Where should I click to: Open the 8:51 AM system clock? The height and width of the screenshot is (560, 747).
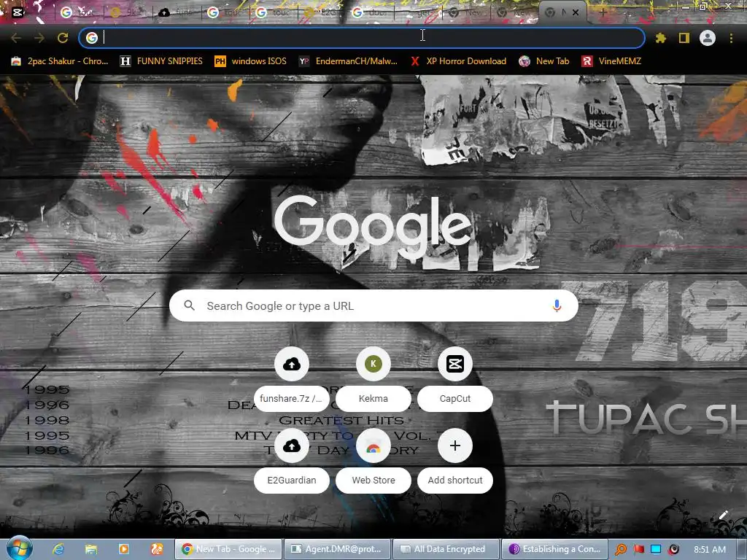click(710, 550)
